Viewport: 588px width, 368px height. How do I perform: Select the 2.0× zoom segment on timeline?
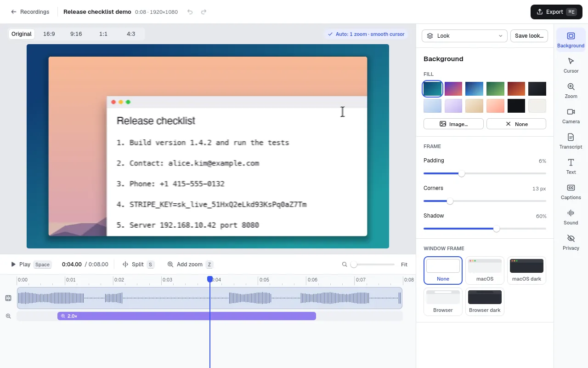point(187,316)
